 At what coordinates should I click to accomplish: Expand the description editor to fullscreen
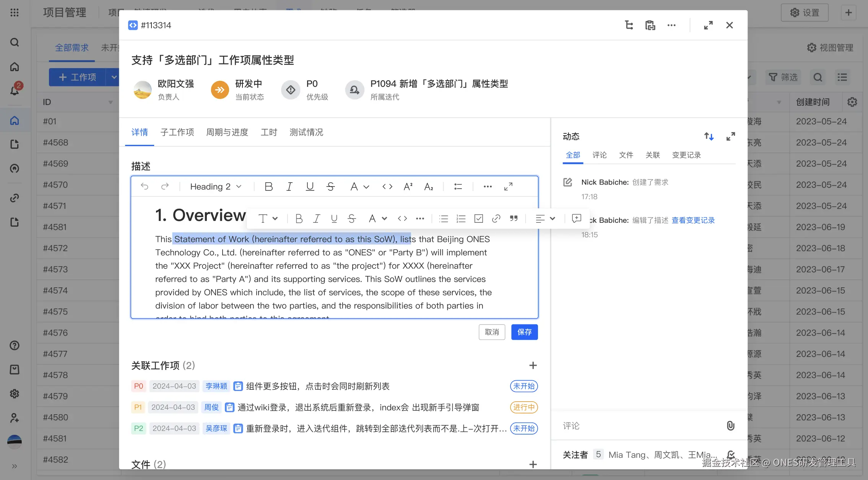pos(508,186)
